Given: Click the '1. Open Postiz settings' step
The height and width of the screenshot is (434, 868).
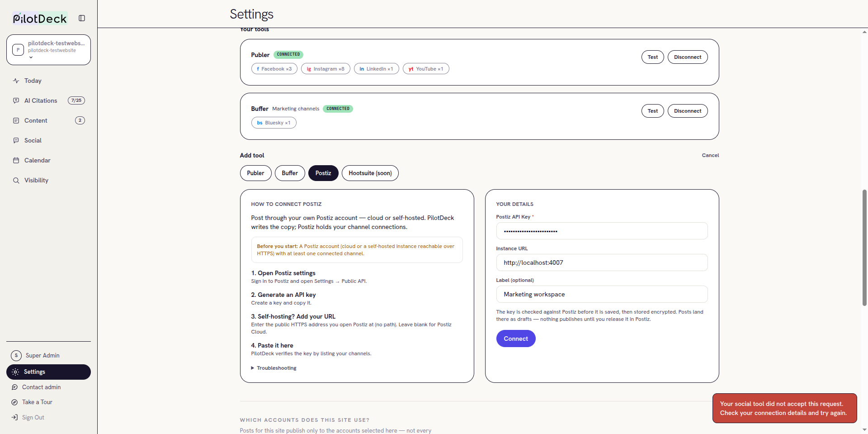Looking at the screenshot, I should [283, 273].
